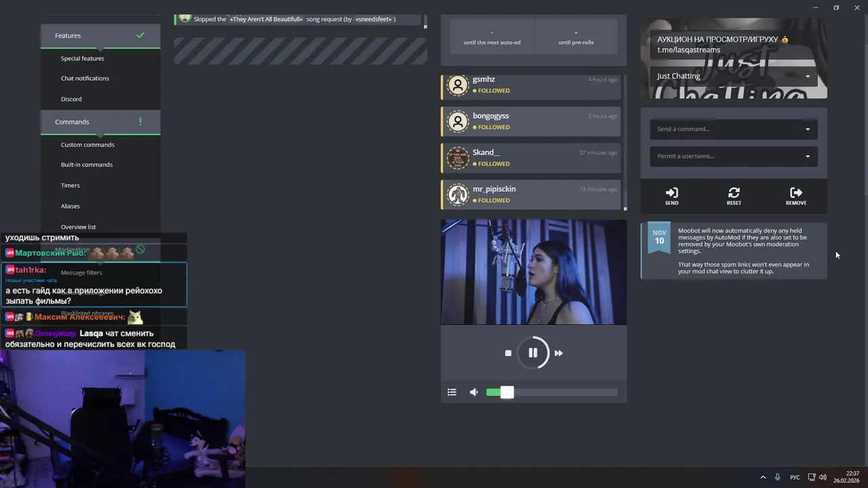
Task: Click the SEND command button
Action: click(671, 197)
